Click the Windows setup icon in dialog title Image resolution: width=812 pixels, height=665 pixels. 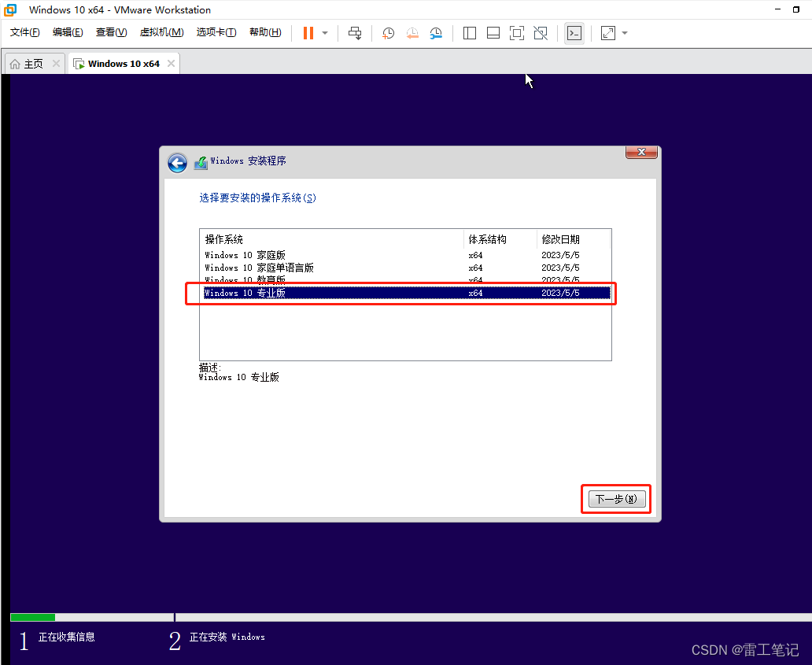point(201,163)
